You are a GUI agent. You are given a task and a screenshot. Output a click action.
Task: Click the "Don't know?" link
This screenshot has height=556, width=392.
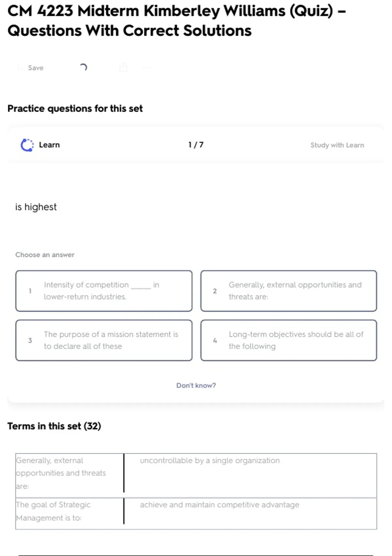pyautogui.click(x=196, y=385)
